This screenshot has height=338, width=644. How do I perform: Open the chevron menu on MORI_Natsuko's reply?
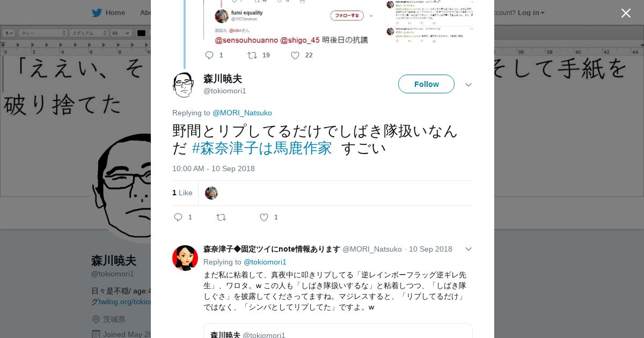[469, 249]
